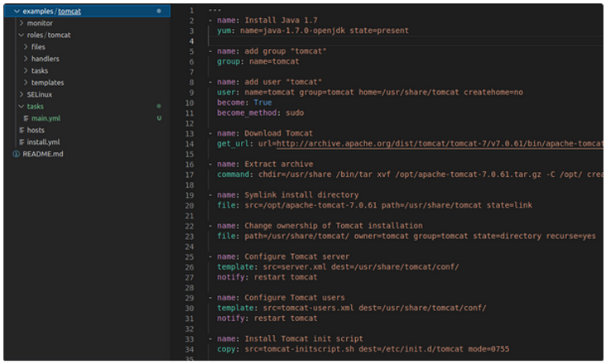Click 'Change ownership of Tomcat installation' text

334,226
